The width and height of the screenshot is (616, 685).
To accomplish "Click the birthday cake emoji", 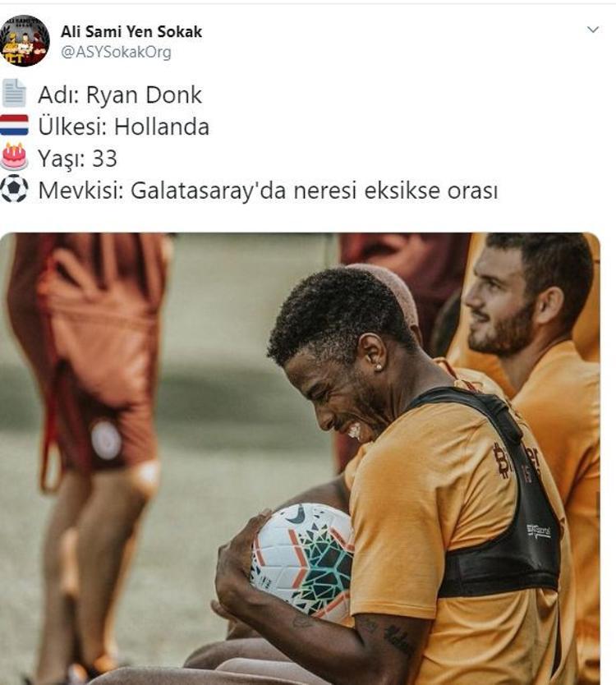I will 14,157.
